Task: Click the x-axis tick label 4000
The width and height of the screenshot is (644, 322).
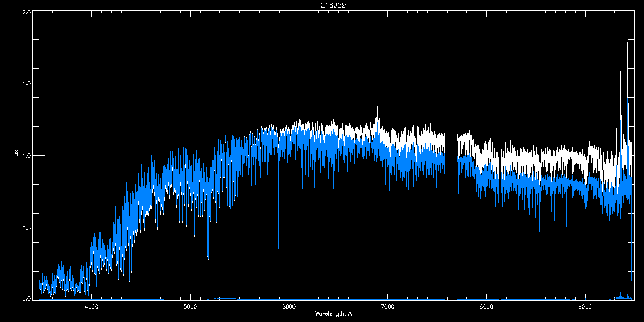Action: (x=91, y=307)
